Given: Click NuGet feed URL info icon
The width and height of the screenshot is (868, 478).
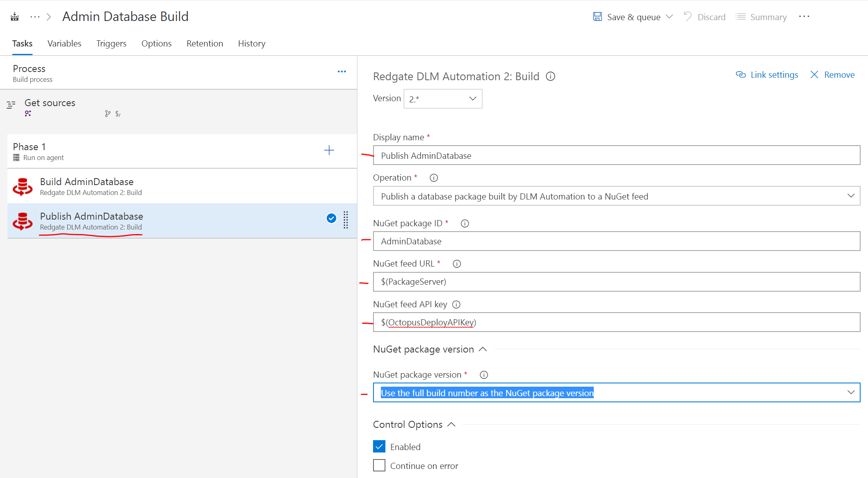Looking at the screenshot, I should pyautogui.click(x=457, y=264).
